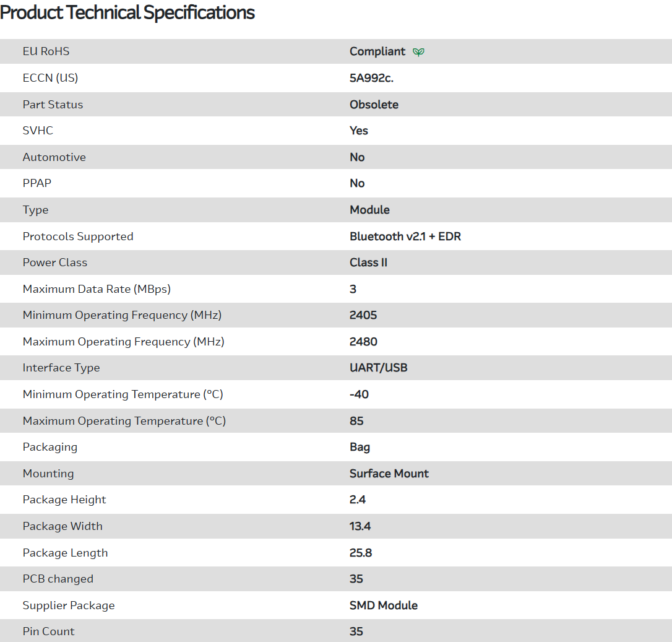The height and width of the screenshot is (642, 672).
Task: Click the Maximum Data Rate (MBps) label
Action: 97,289
